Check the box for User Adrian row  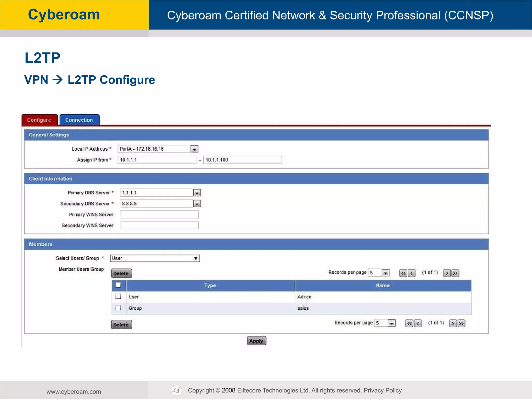pyautogui.click(x=118, y=296)
